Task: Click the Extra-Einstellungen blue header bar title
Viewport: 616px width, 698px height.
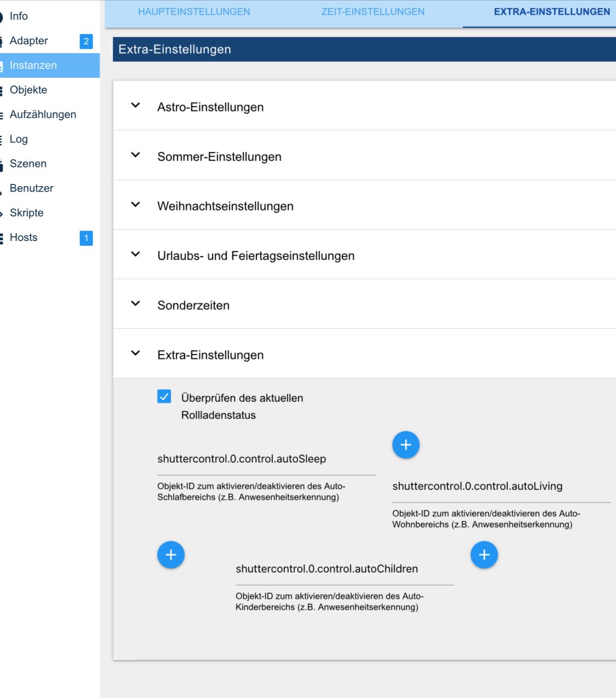Action: (175, 49)
